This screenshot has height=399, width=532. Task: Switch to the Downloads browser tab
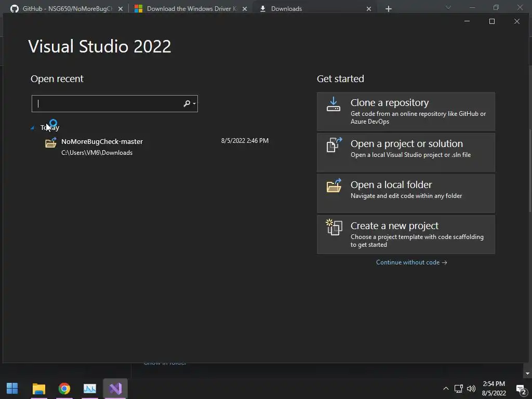click(315, 9)
